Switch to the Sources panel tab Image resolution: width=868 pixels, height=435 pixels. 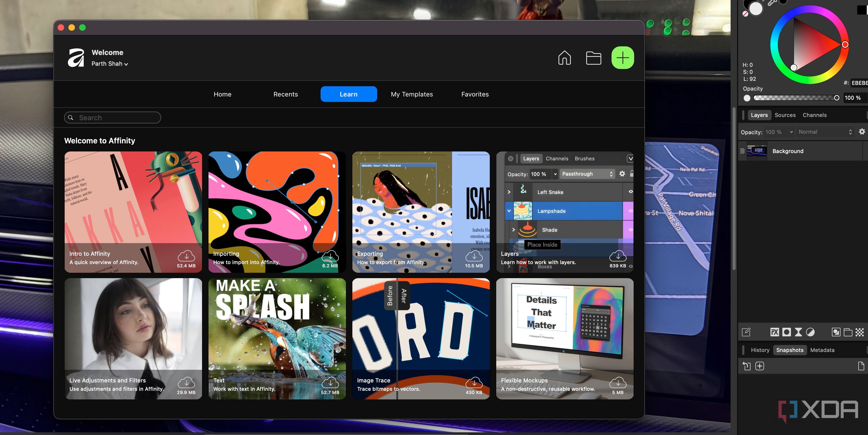(785, 115)
